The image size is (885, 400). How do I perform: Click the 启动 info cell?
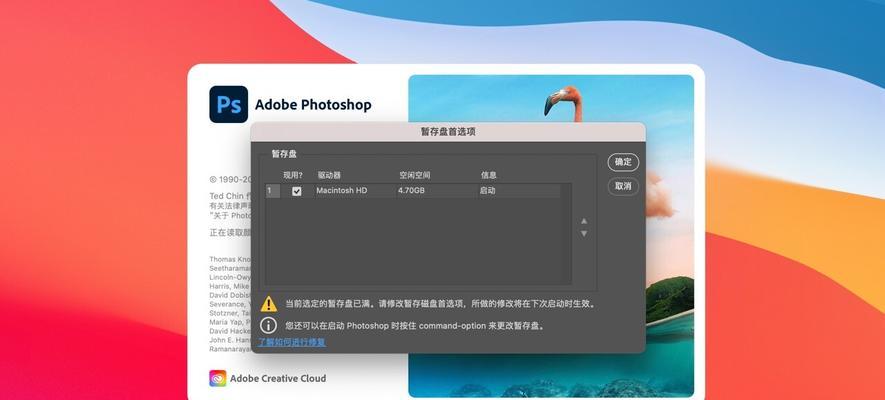pyautogui.click(x=488, y=191)
